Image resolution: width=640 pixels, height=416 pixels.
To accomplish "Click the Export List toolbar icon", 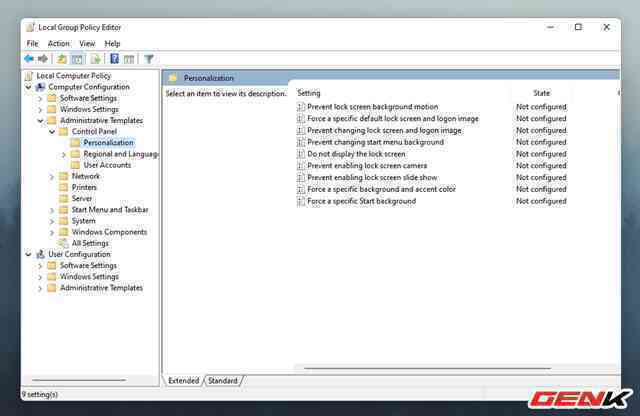I will (x=96, y=59).
